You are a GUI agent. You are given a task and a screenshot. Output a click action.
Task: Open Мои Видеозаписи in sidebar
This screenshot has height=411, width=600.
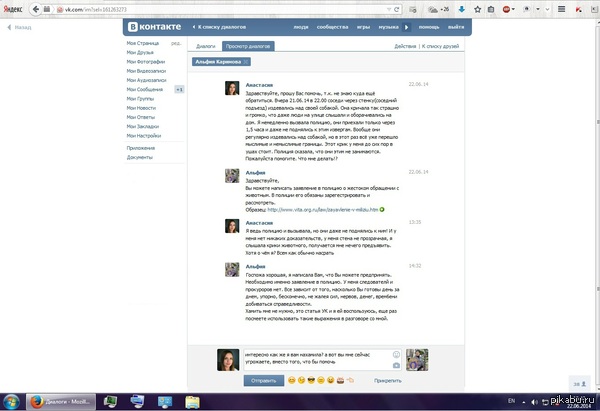[x=146, y=71]
